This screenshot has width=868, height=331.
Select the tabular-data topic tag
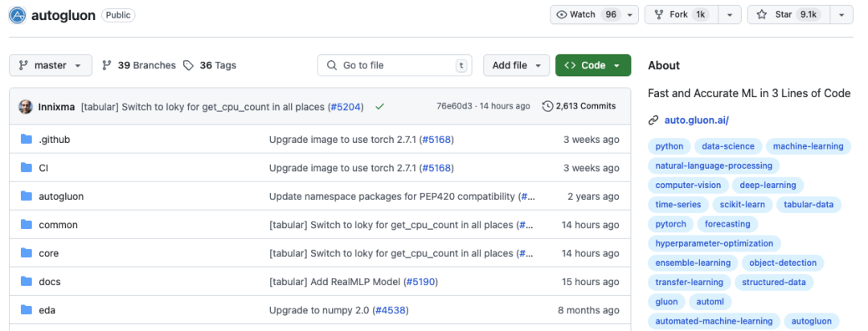point(809,204)
